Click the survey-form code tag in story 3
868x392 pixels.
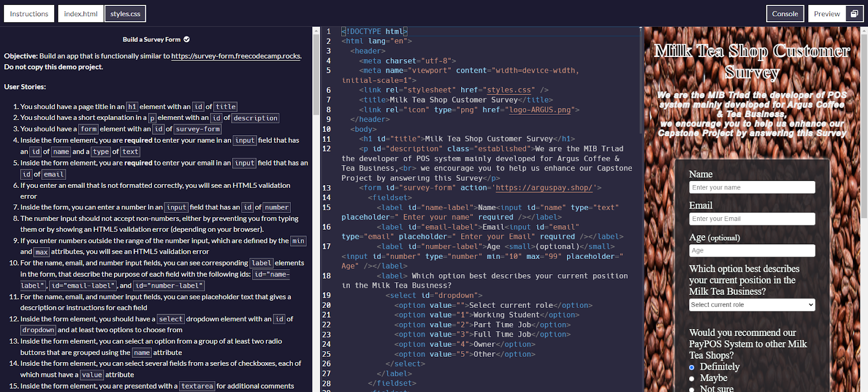[x=197, y=129]
